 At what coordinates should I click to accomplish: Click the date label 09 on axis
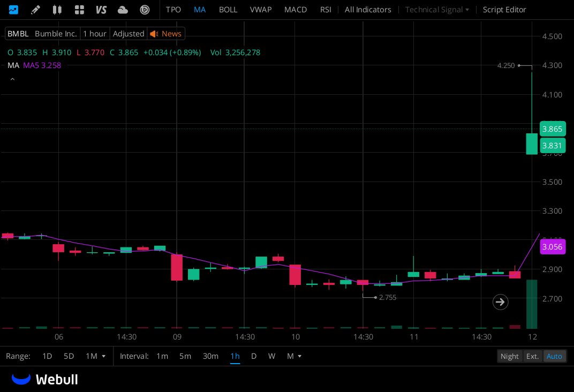pyautogui.click(x=177, y=337)
